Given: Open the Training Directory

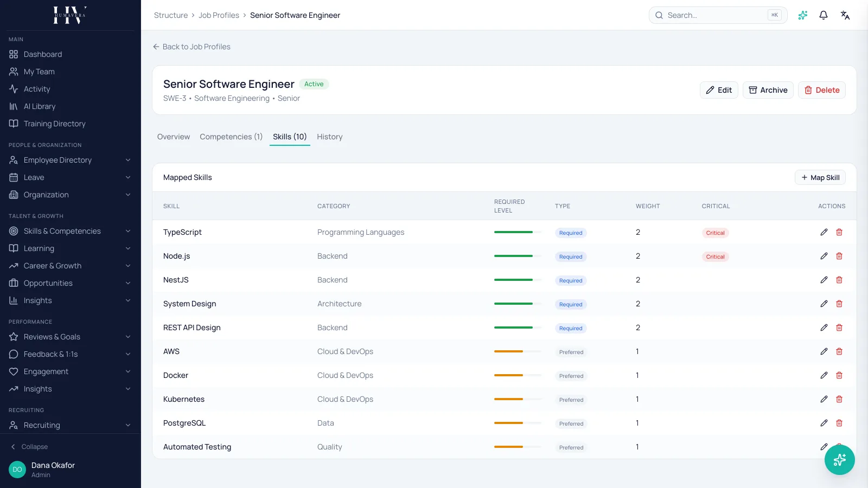Looking at the screenshot, I should coord(70,124).
